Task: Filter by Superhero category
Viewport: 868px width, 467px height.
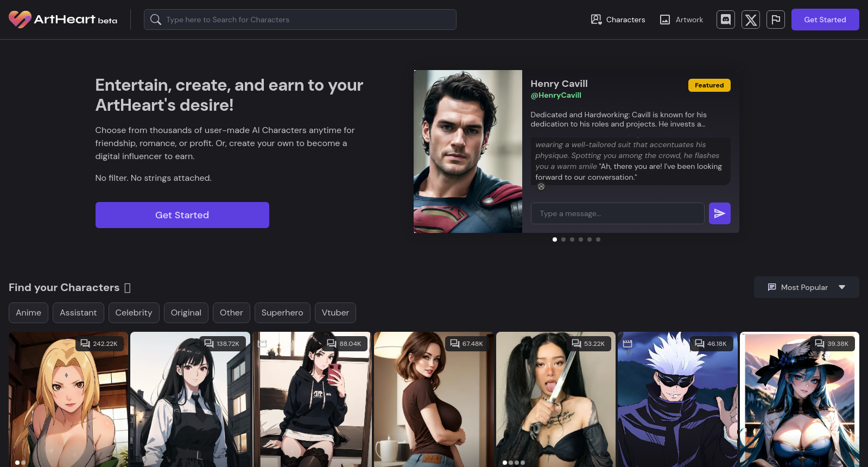Action: (x=282, y=313)
